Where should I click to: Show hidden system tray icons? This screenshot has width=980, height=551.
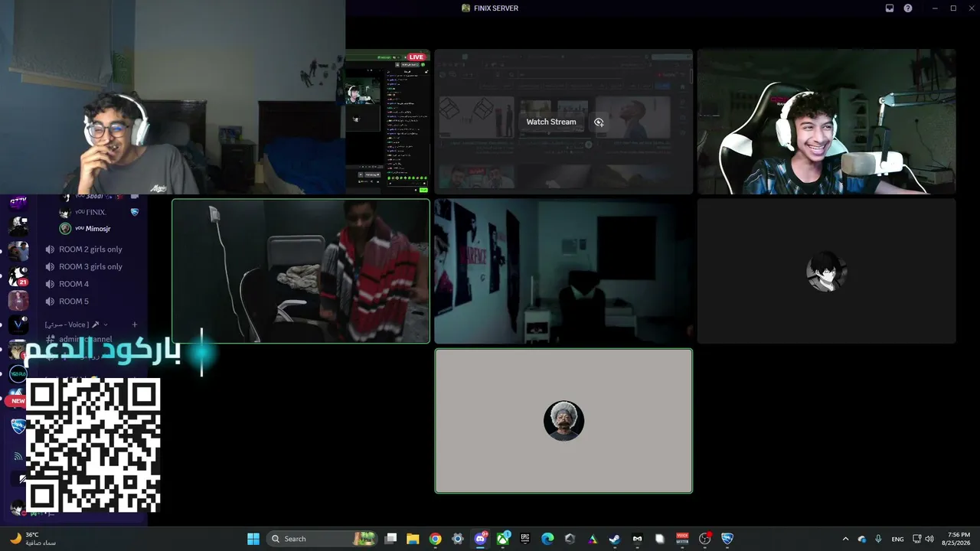click(845, 539)
